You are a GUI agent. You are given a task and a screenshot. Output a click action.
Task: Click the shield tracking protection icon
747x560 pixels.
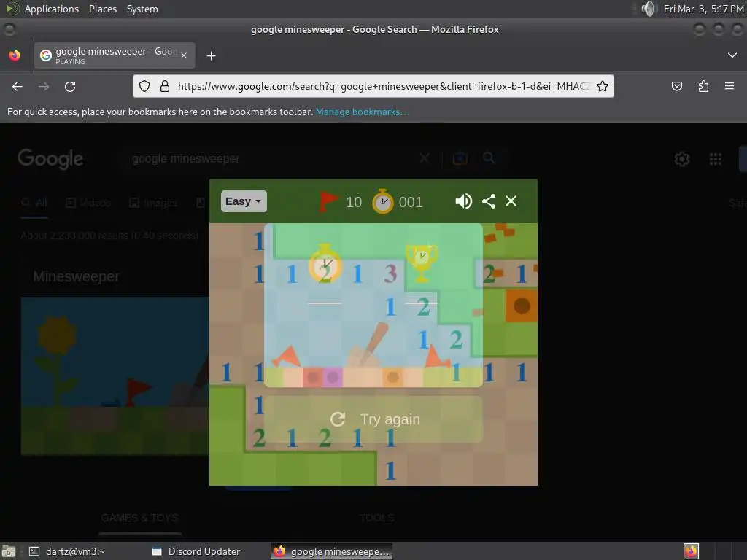pos(144,86)
